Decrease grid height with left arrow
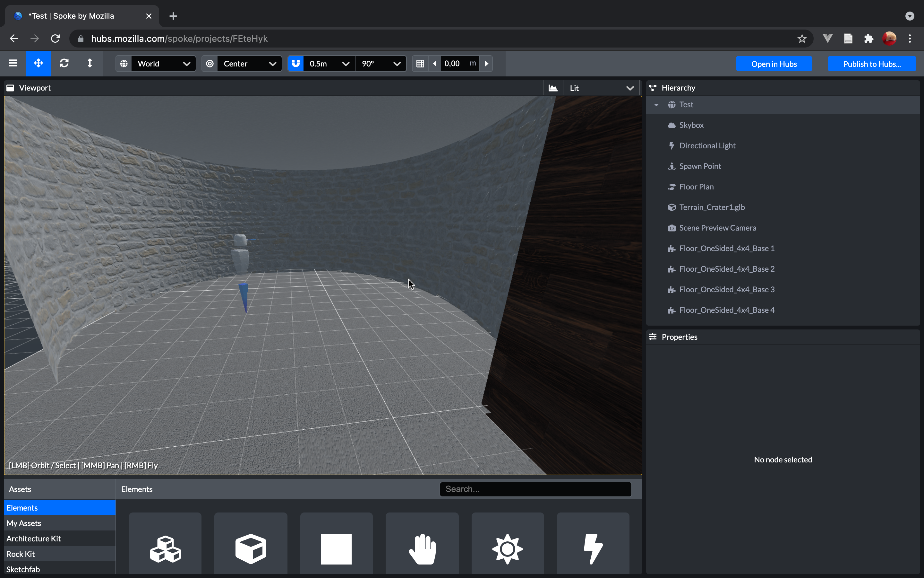The height and width of the screenshot is (578, 924). [434, 64]
